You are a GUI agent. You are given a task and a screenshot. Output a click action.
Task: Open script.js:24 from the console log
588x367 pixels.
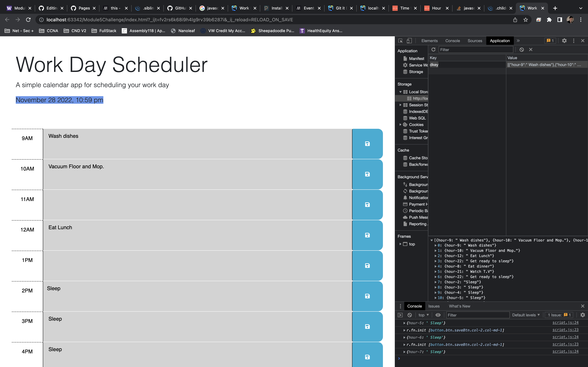[x=565, y=323]
